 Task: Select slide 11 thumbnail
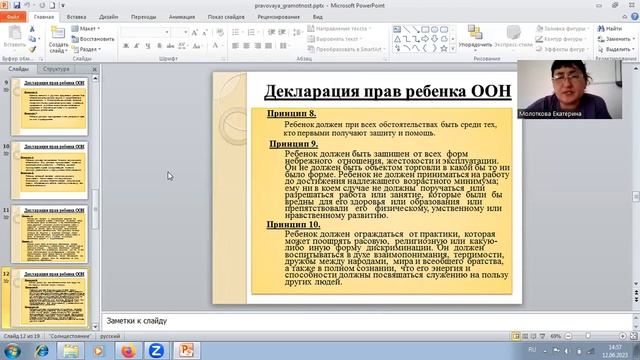pyautogui.click(x=50, y=234)
